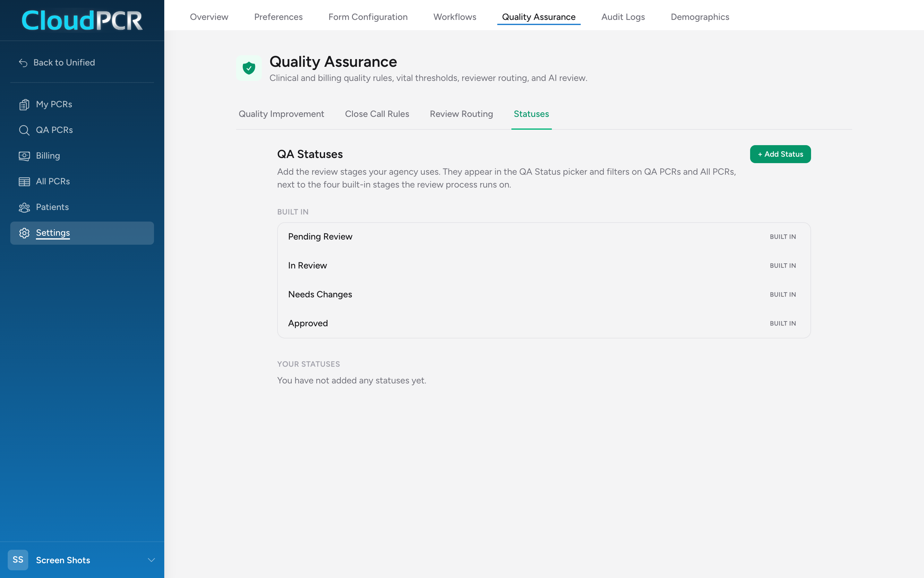924x578 pixels.
Task: Open the Close Call Rules sub-tab
Action: (377, 114)
